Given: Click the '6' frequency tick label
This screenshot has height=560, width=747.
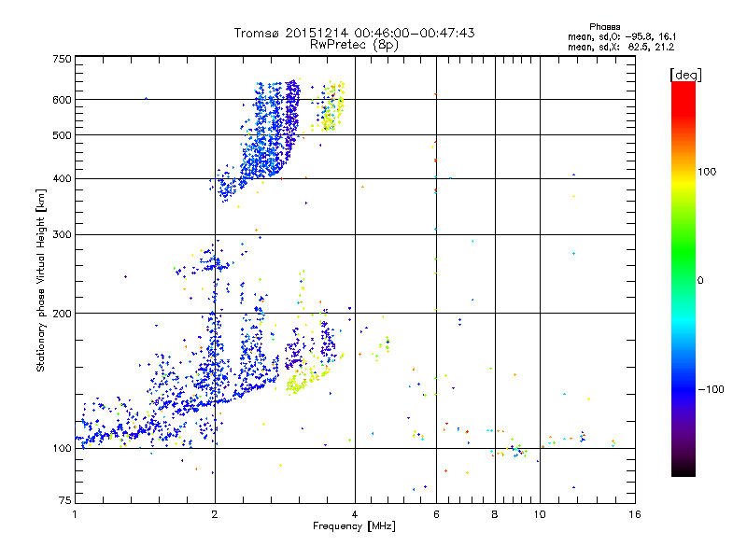Looking at the screenshot, I should click(x=436, y=514).
